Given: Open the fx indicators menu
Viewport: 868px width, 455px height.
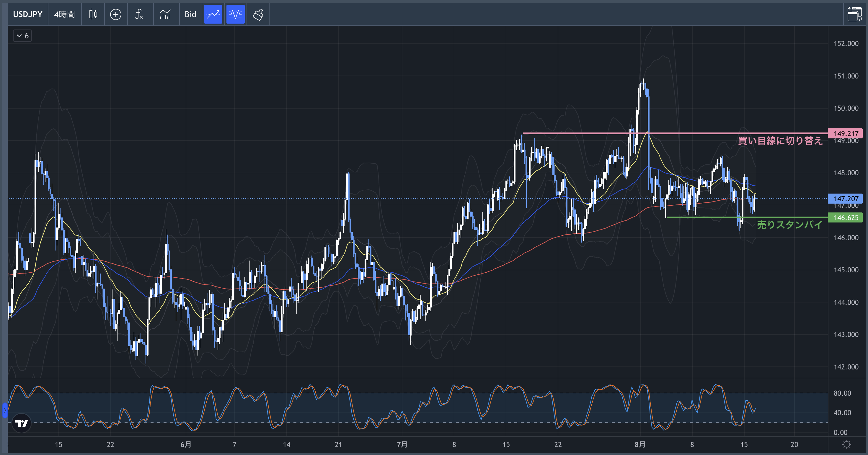Looking at the screenshot, I should click(x=139, y=14).
